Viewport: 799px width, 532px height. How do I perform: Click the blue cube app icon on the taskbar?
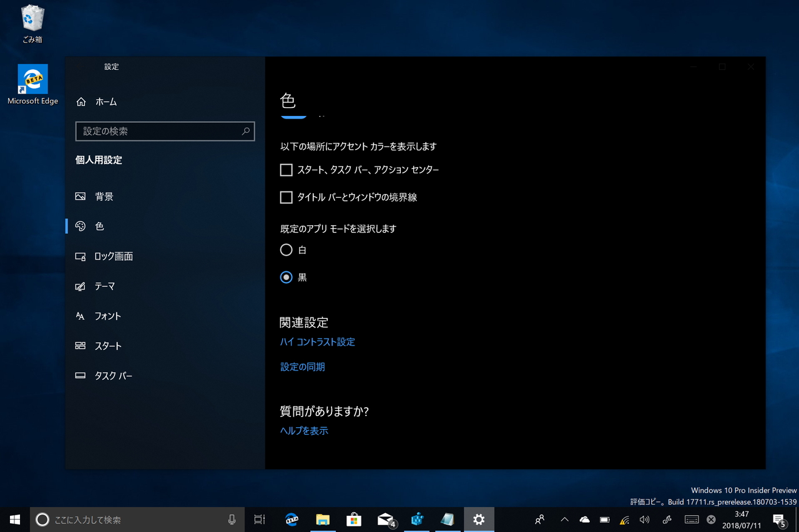[x=418, y=520]
